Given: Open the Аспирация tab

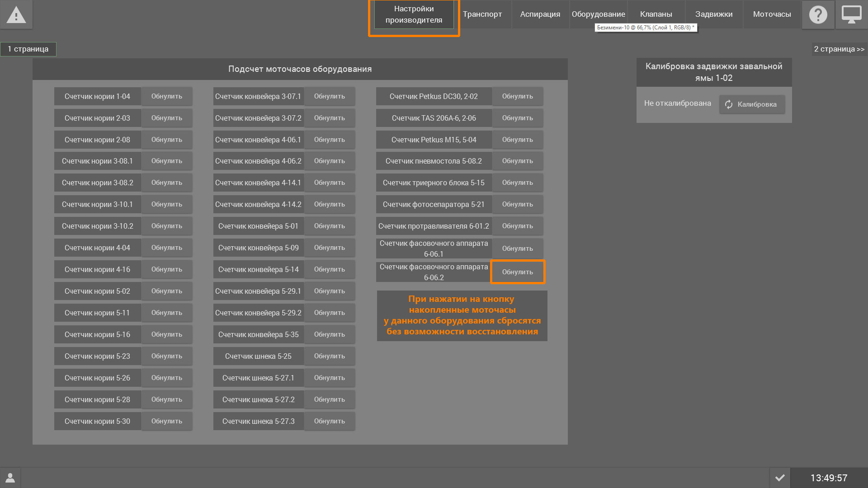Looking at the screenshot, I should point(540,14).
